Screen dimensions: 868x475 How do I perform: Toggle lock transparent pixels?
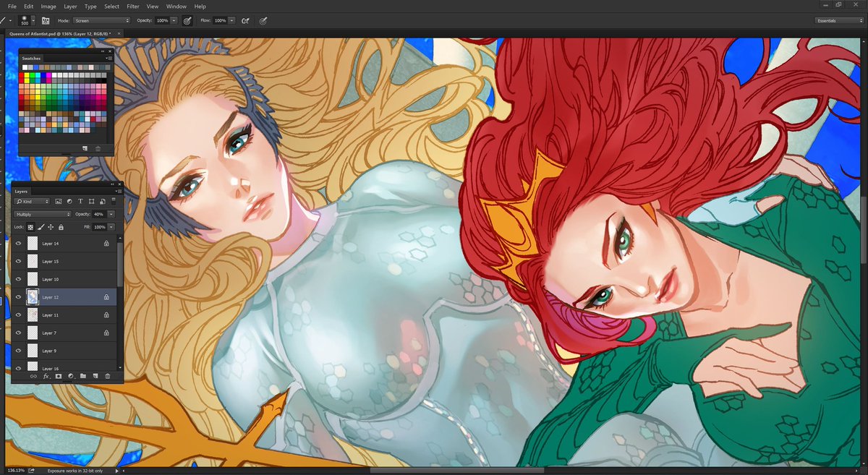[30, 227]
